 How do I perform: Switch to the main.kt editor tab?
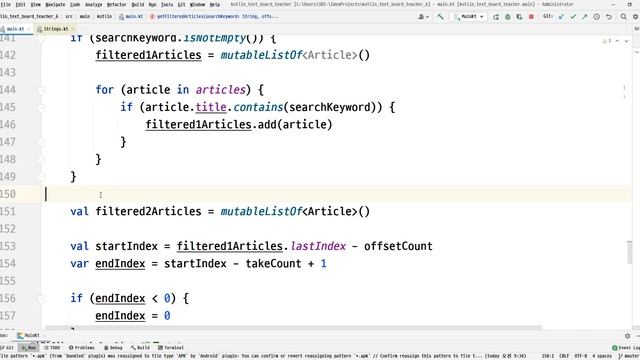pos(16,29)
